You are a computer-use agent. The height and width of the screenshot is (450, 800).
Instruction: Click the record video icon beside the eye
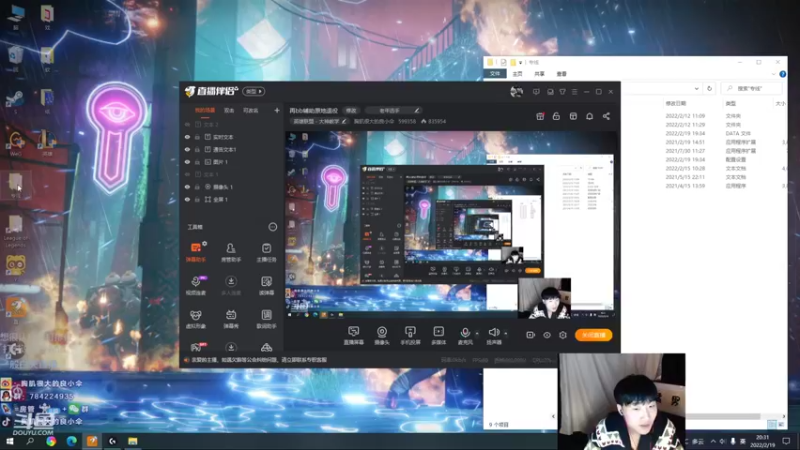click(530, 335)
